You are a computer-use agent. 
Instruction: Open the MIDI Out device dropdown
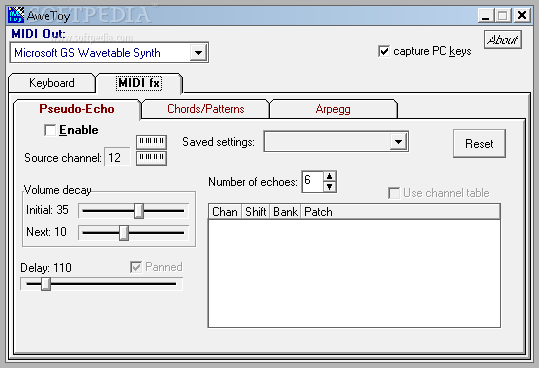[x=198, y=53]
